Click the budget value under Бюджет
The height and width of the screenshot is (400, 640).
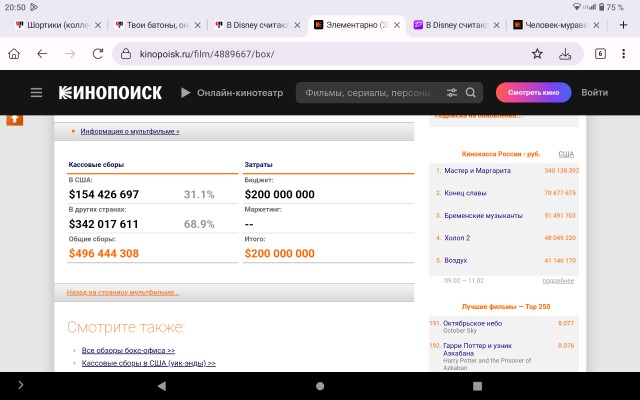coord(280,194)
